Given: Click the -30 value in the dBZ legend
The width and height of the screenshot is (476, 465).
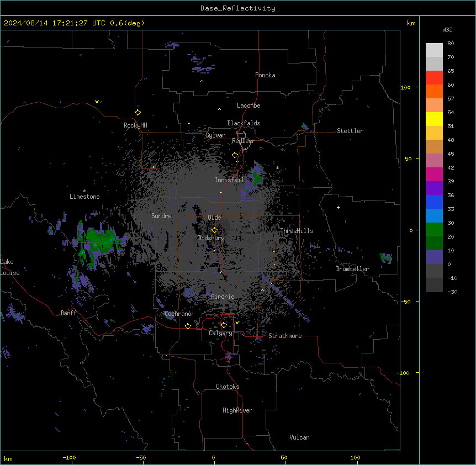Looking at the screenshot, I should pyautogui.click(x=452, y=292).
